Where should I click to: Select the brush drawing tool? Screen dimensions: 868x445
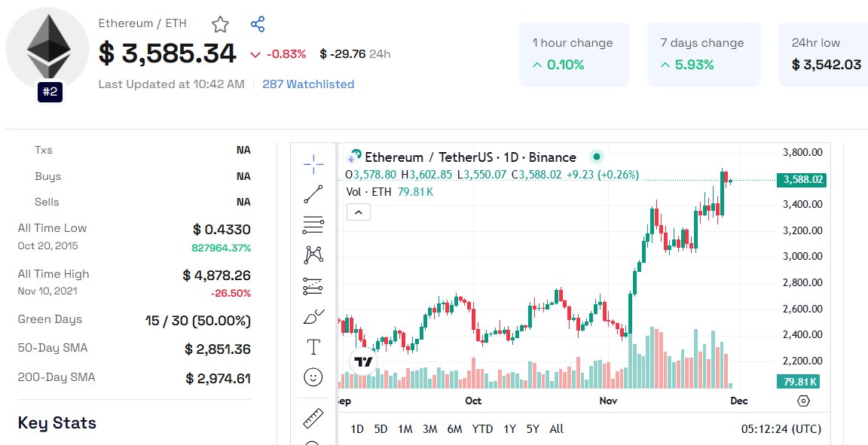coord(313,316)
